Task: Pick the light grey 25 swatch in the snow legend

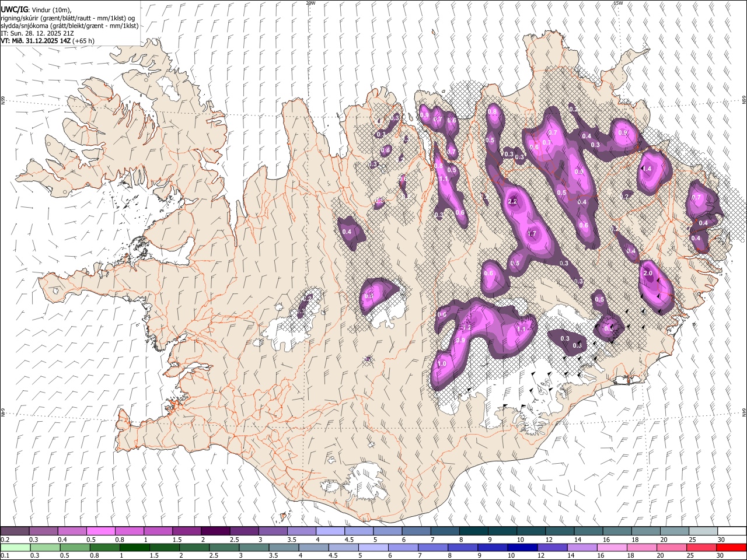Action: [704, 531]
